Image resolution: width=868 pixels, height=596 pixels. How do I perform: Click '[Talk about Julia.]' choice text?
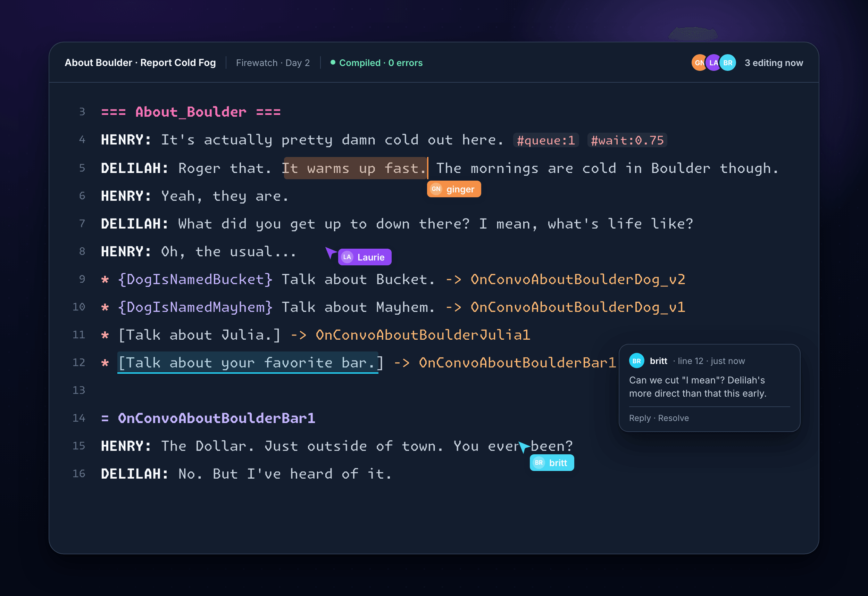click(199, 335)
